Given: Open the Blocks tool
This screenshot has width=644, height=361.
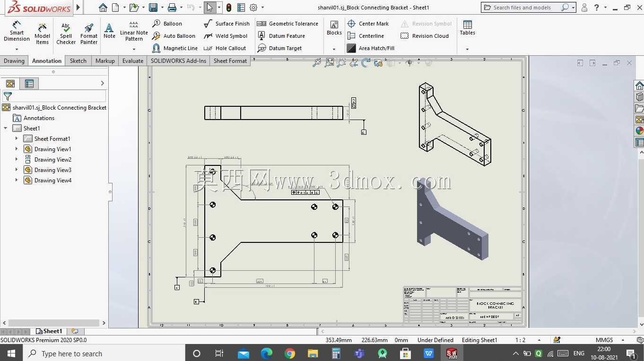Looking at the screenshot, I should 334,28.
